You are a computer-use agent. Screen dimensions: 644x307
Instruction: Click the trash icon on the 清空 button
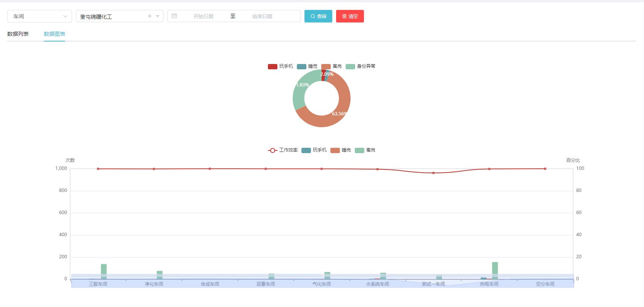pyautogui.click(x=344, y=16)
